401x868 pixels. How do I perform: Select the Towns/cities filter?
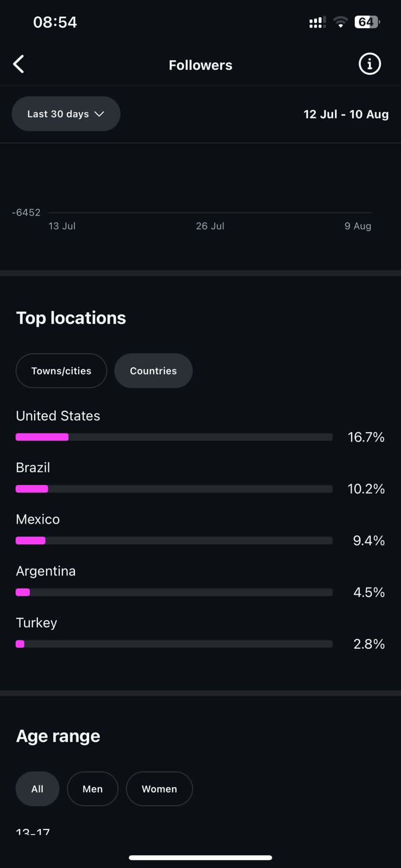click(61, 371)
